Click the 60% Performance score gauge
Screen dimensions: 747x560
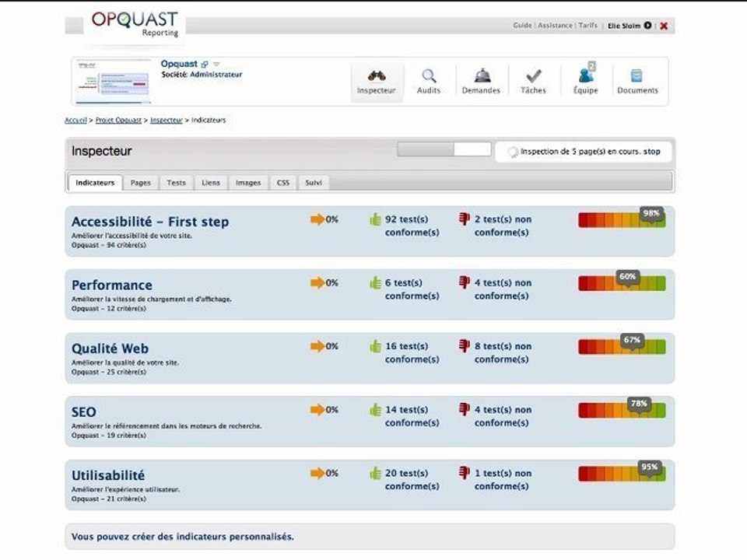click(x=622, y=282)
